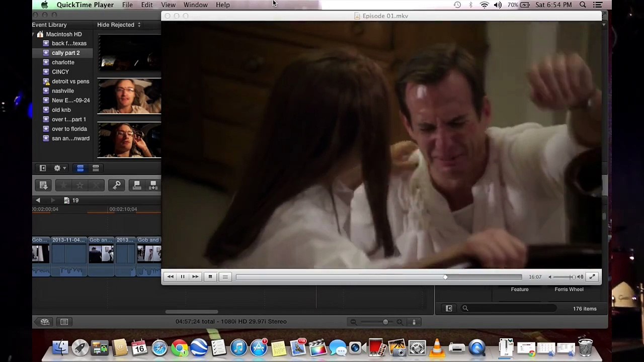Mark clip as Favorite star icon
Viewport: 644px width, 362px height.
(x=64, y=186)
